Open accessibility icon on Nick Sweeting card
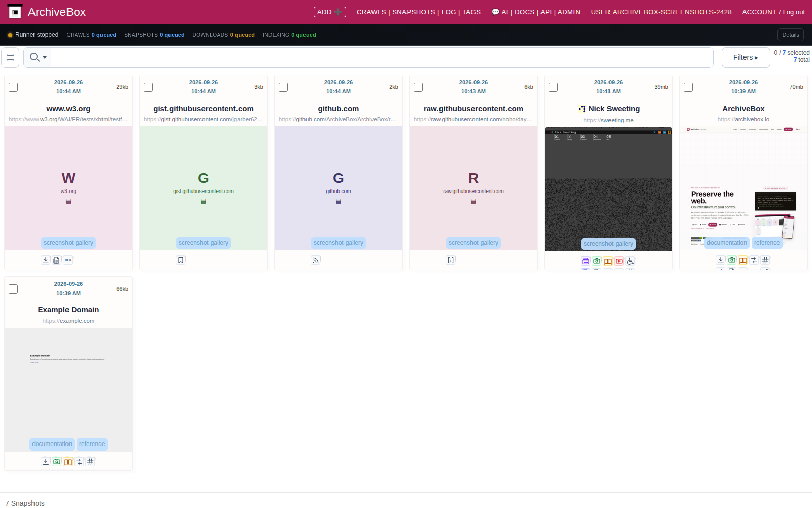812x508 pixels. pos(630,261)
